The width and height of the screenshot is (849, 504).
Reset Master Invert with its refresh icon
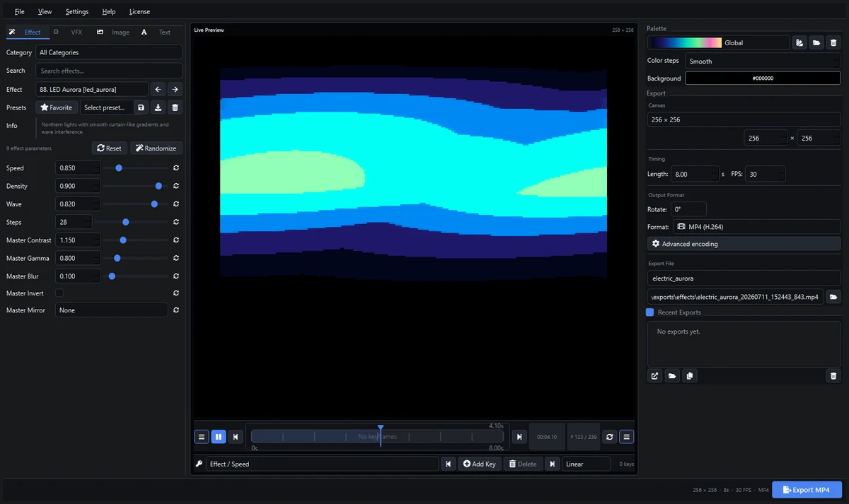[x=175, y=293]
